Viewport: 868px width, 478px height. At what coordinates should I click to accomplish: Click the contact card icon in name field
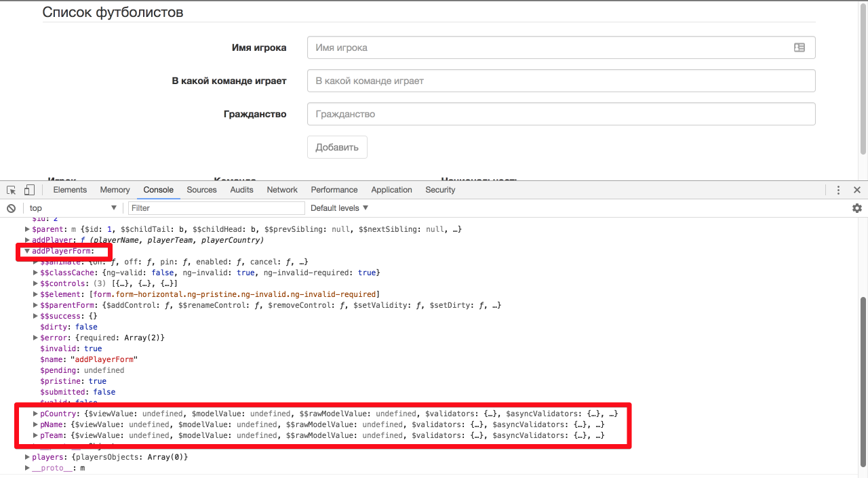799,47
